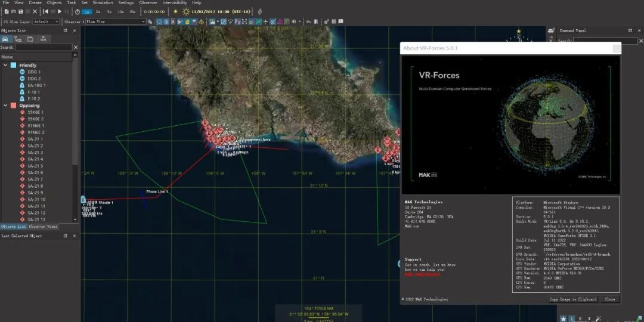Set simulation speed to 5x
644x322 pixels.
point(109,12)
